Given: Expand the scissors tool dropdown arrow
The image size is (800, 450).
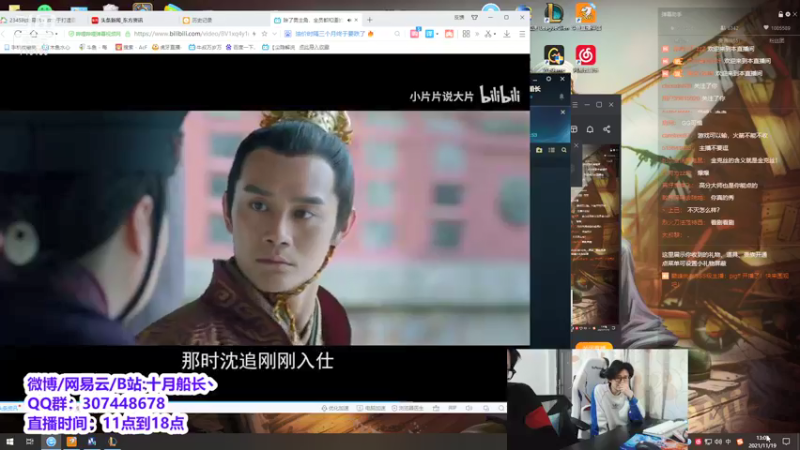Looking at the screenshot, I should click(x=494, y=34).
